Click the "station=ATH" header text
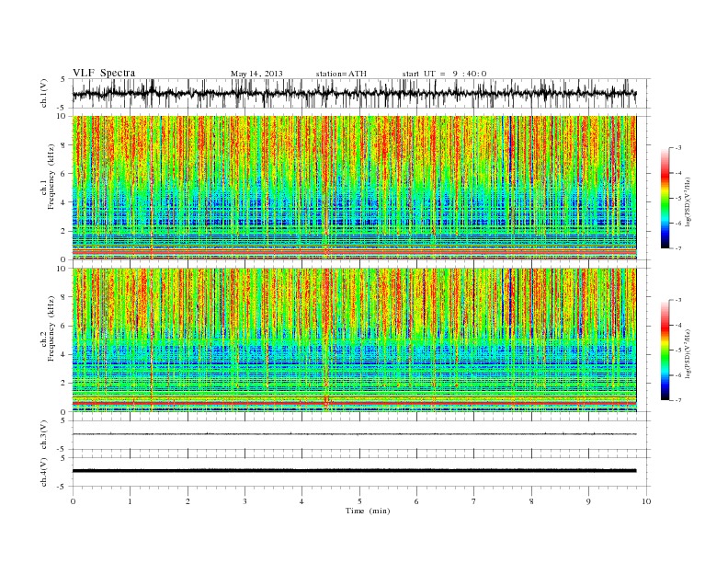Screen dimensions: 728x563 coord(341,74)
